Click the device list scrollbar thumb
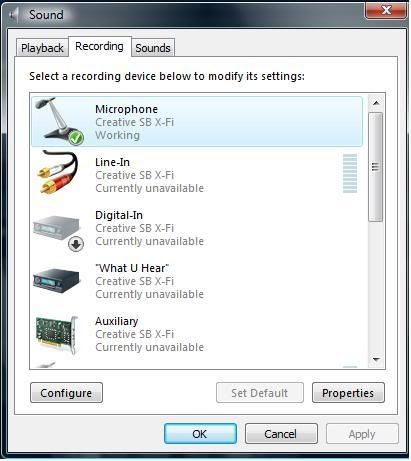This screenshot has width=411, height=461. point(376,167)
